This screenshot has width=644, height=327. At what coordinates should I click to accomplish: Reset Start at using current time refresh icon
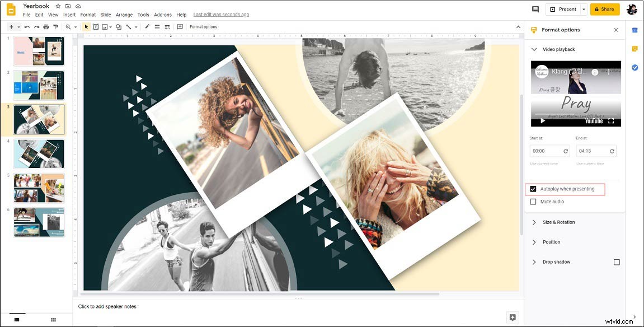coord(566,151)
